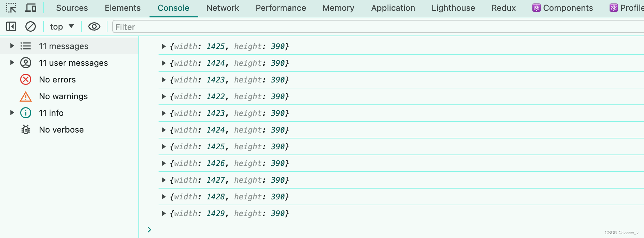Image resolution: width=644 pixels, height=238 pixels.
Task: Create a live expression with the eye icon
Action: point(94,26)
